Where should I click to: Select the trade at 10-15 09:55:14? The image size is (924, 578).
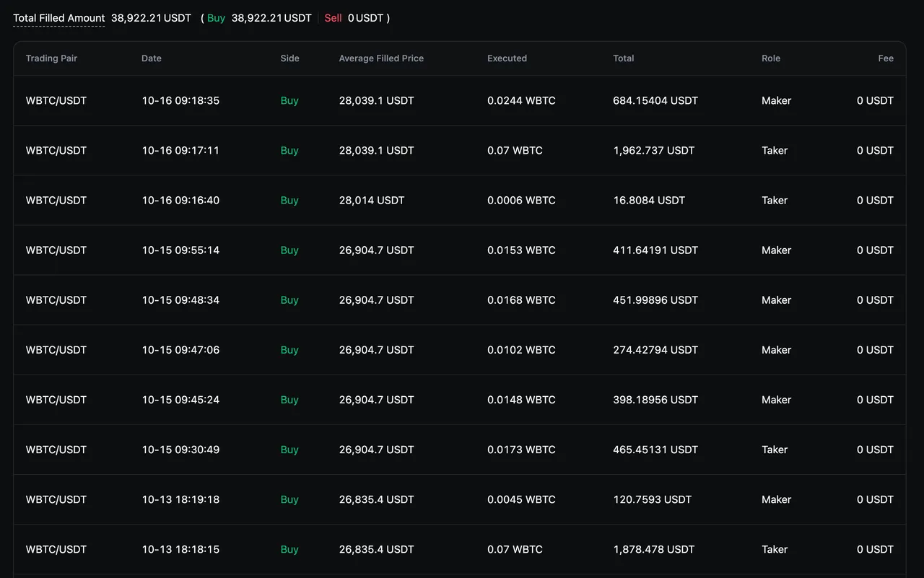(180, 250)
